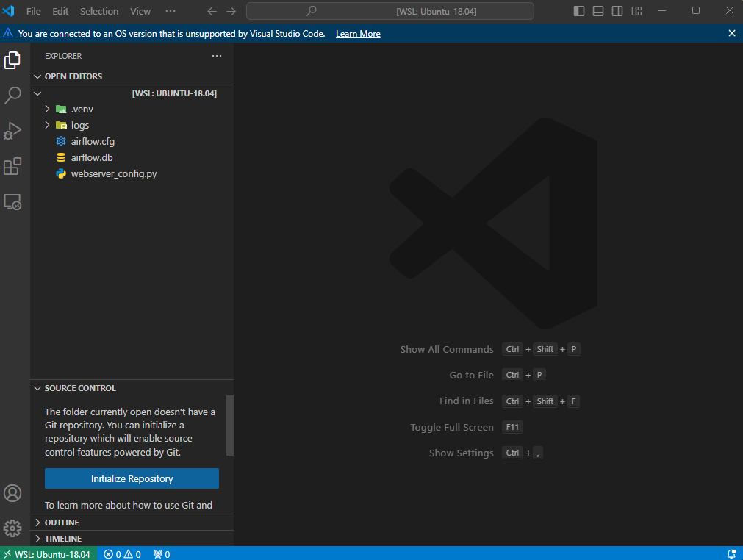Click the Toggle Full Screen hint
Viewport: 743px width, 560px height.
tap(451, 427)
